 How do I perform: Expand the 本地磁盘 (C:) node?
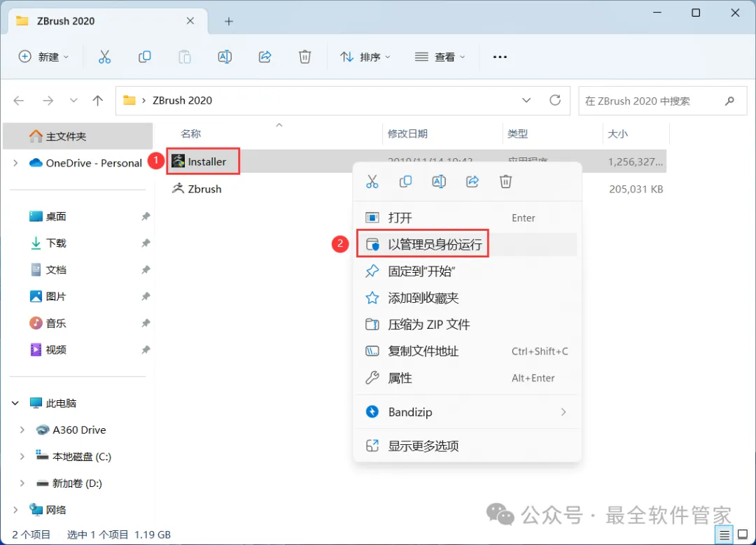coord(22,456)
